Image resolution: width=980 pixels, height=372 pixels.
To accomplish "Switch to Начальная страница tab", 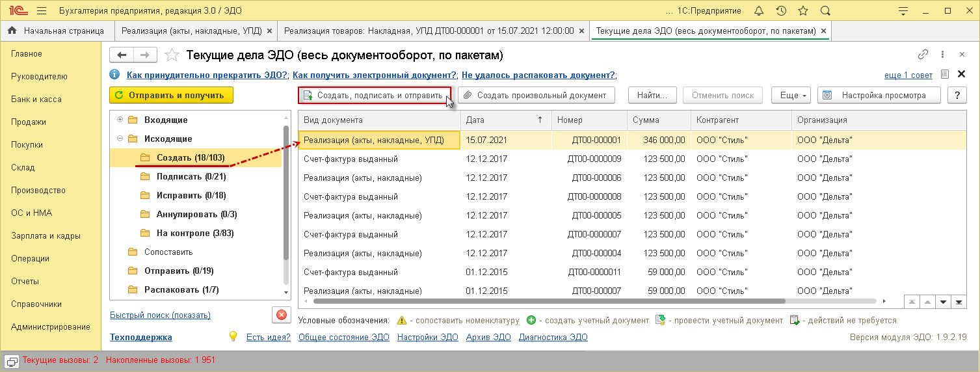I will pos(57,31).
